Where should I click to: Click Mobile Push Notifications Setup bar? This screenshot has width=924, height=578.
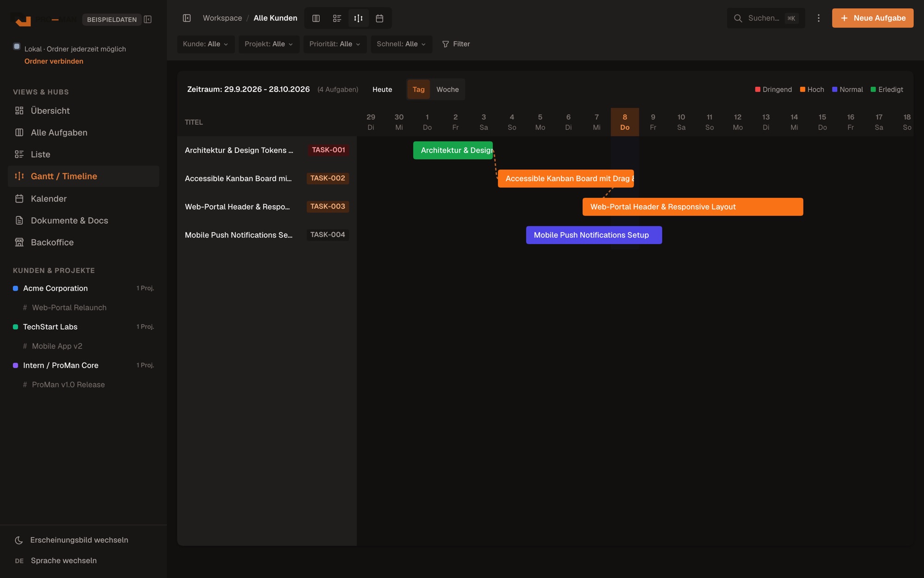click(594, 235)
